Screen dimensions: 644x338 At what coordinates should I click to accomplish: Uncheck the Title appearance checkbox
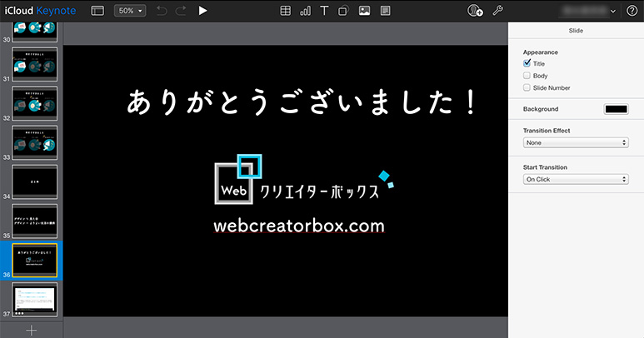pos(527,63)
